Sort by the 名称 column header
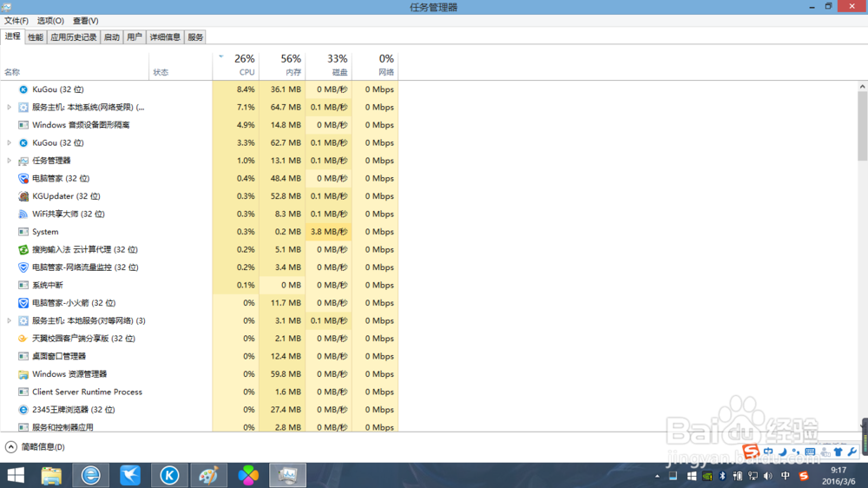The width and height of the screenshot is (868, 488). click(74, 65)
